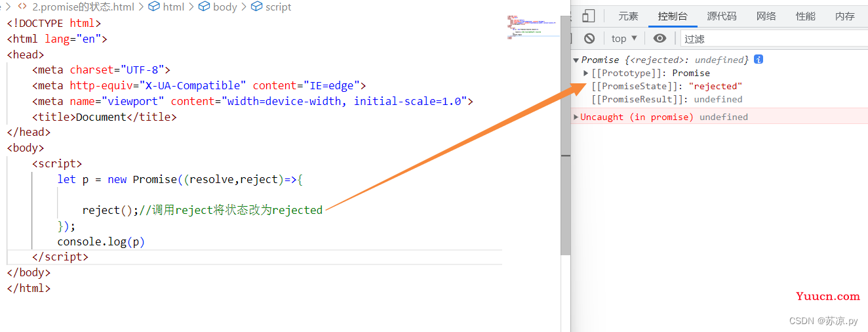
Task: Click the closing </head> tag line
Action: (29, 132)
